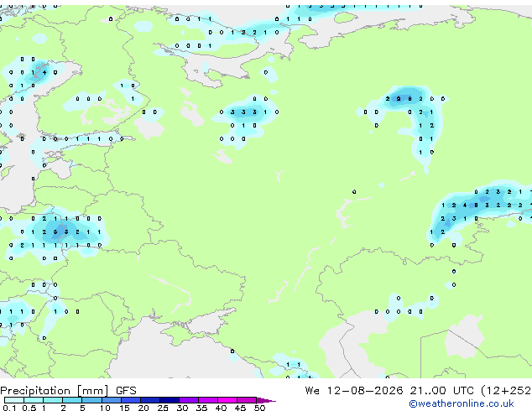Click the '30' legend scale label
532x411 pixels.
(x=182, y=408)
